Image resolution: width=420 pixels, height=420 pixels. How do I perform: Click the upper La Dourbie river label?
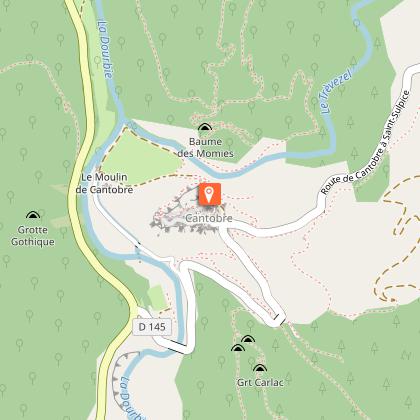click(105, 49)
